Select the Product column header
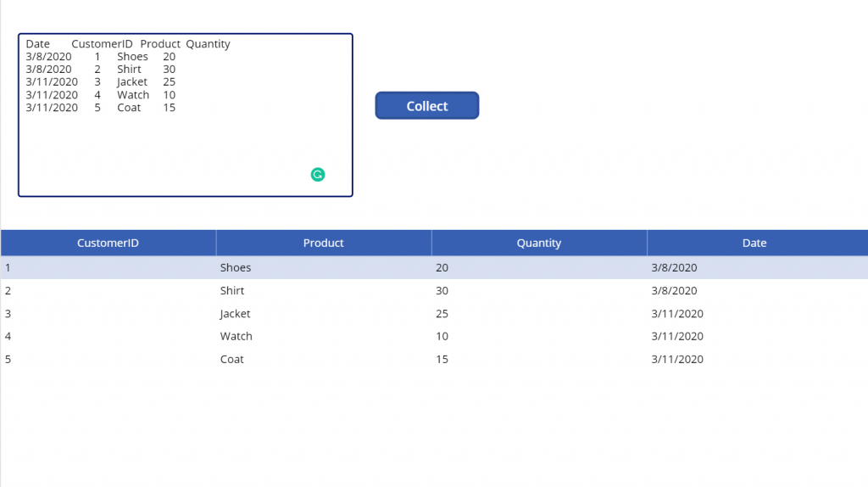 tap(323, 243)
